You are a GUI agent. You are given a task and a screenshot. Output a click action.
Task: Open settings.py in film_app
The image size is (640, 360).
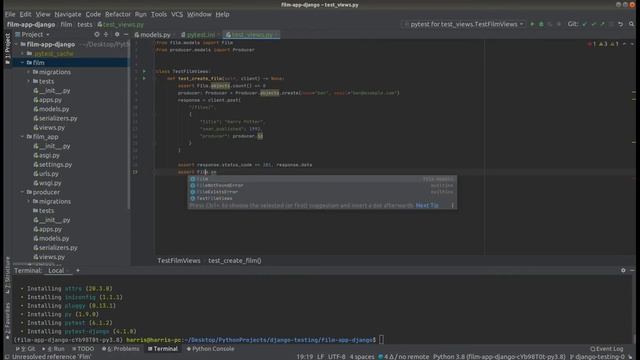point(52,164)
